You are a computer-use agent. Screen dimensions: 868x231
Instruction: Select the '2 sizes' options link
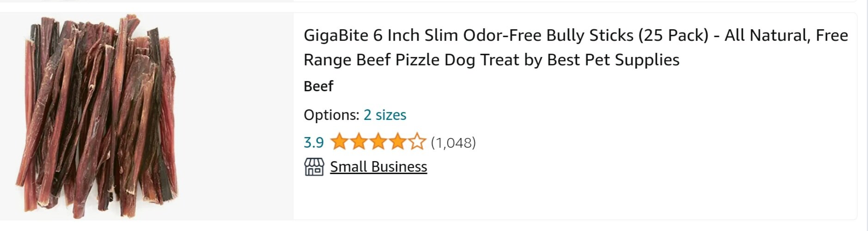[x=385, y=115]
